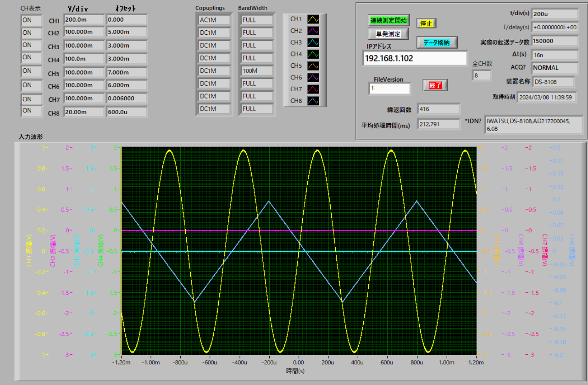The width and height of the screenshot is (588, 385).
Task: Click the device name field DS-8108
Action: 554,82
